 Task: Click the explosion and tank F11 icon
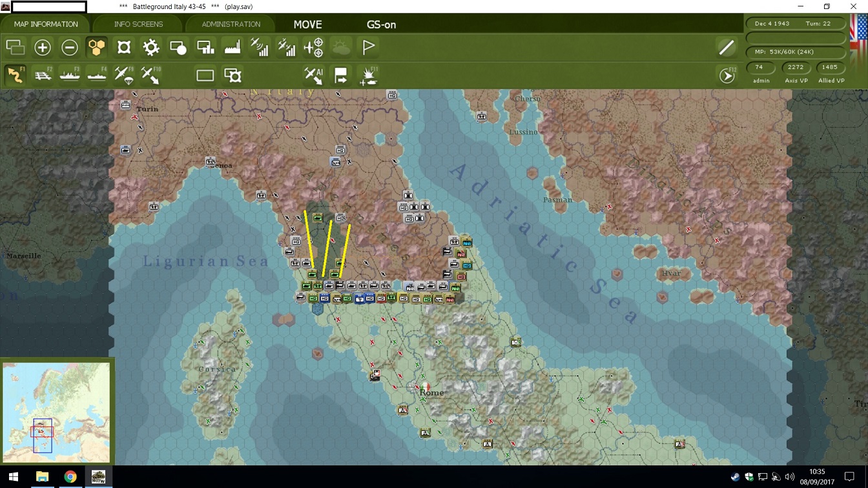pos(368,76)
